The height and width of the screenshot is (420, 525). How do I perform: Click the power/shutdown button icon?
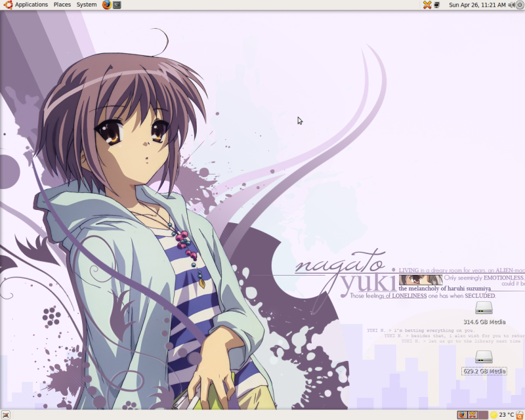coord(520,5)
